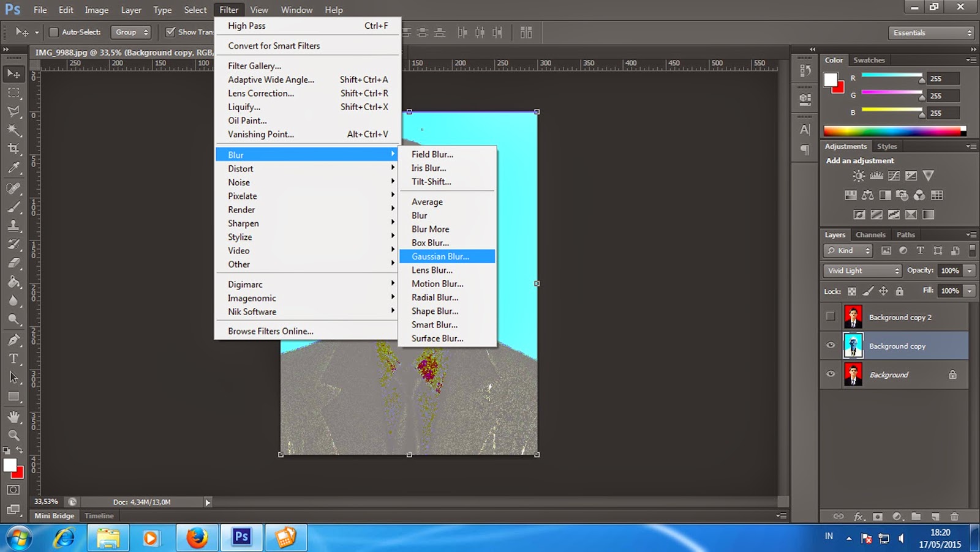
Task: Select the Horizontal Type tool
Action: pos(13,359)
